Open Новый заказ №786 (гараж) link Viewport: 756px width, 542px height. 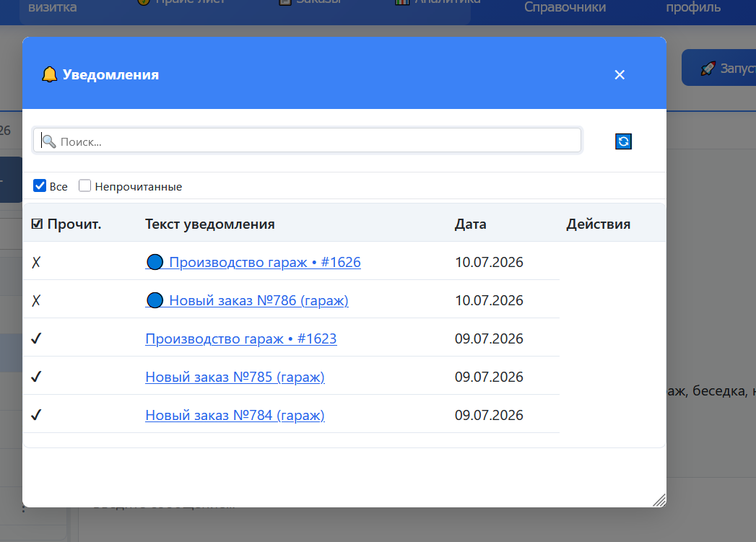coord(246,300)
